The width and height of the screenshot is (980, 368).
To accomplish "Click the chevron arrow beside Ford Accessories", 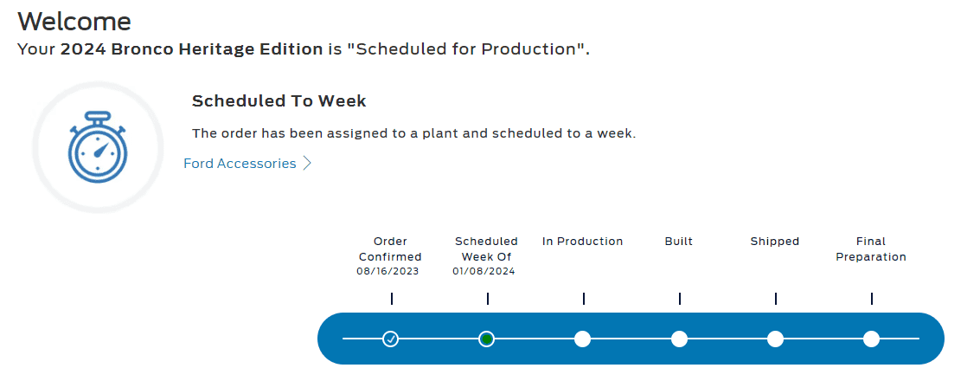I will coord(307,164).
